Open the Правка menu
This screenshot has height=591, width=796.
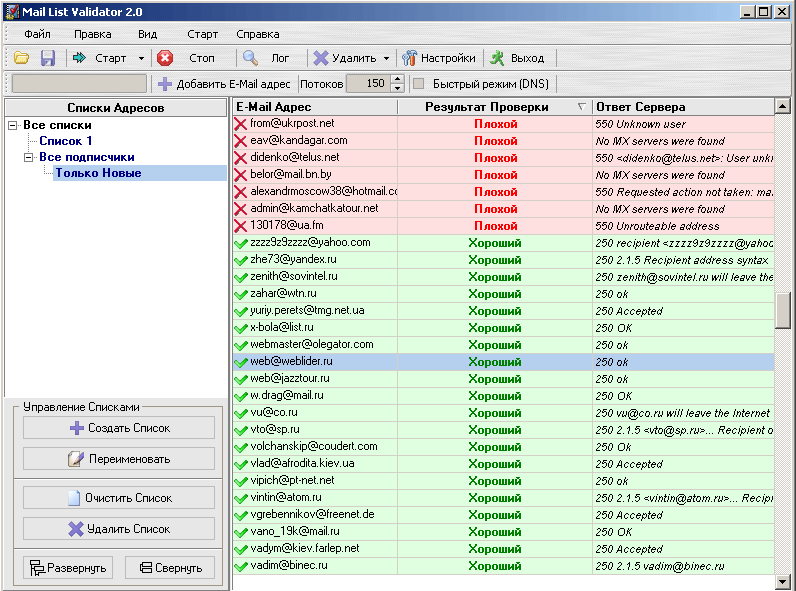point(92,34)
